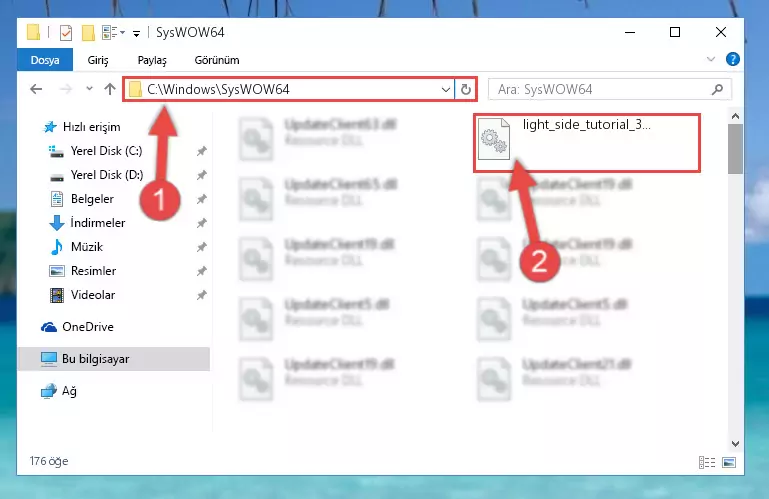Viewport: 769px width, 499px height.
Task: Maximize the SysWOW64 window
Action: click(x=675, y=32)
